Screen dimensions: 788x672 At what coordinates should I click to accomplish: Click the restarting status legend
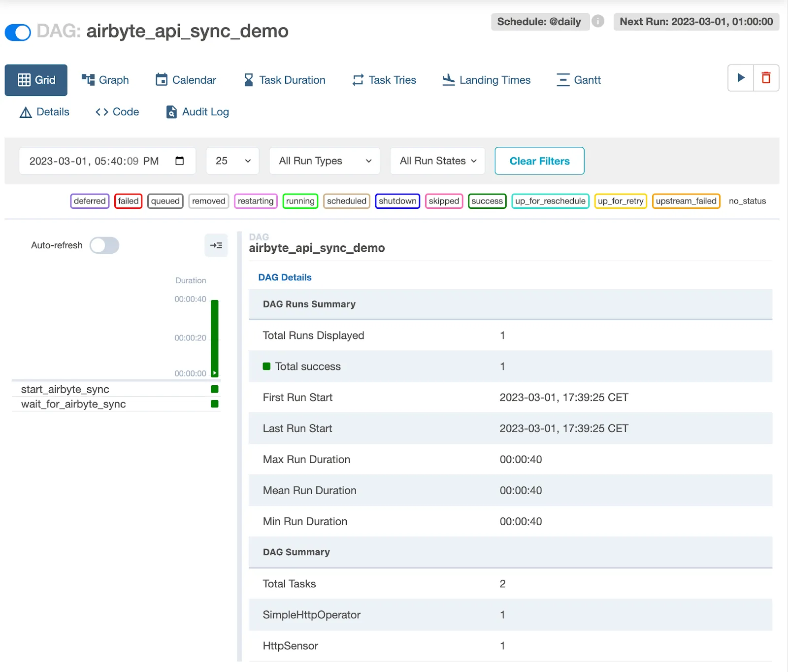256,201
